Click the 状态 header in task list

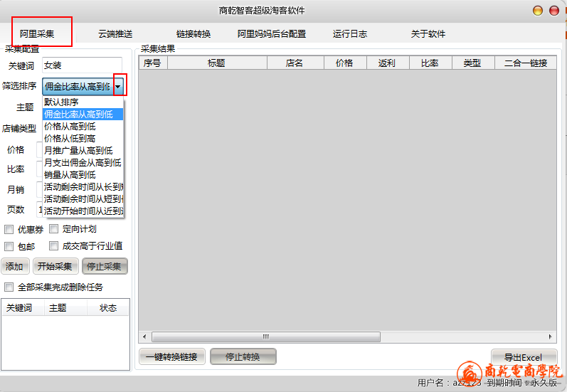click(x=107, y=308)
